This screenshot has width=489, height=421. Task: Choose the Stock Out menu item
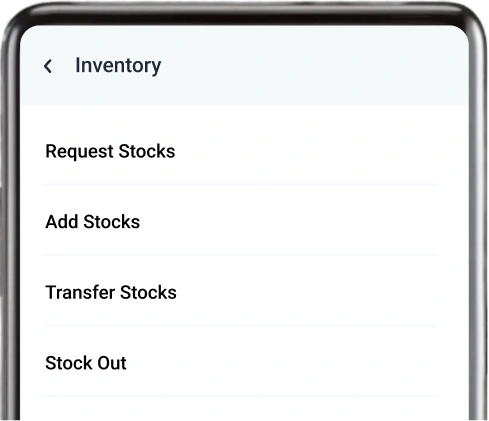(240, 363)
